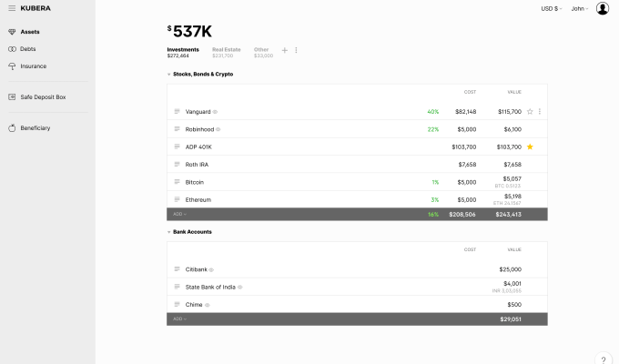
Task: Click State Bank of India row handle
Action: (177, 287)
